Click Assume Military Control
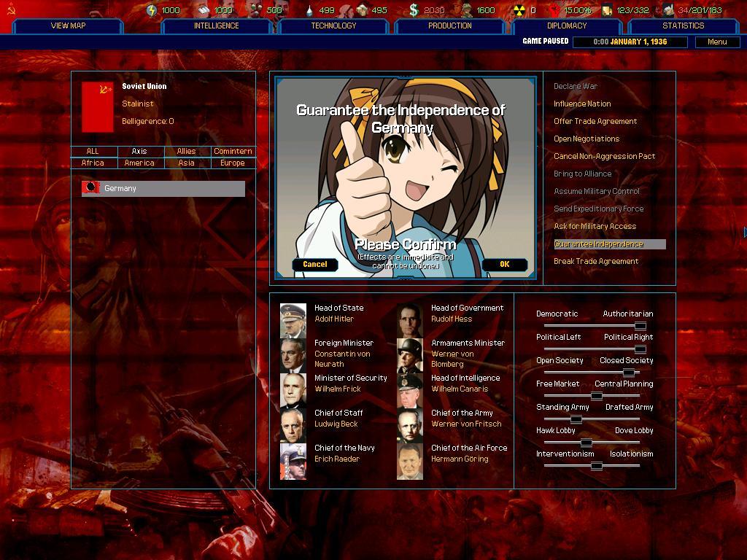Image resolution: width=747 pixels, height=560 pixels. (x=597, y=192)
